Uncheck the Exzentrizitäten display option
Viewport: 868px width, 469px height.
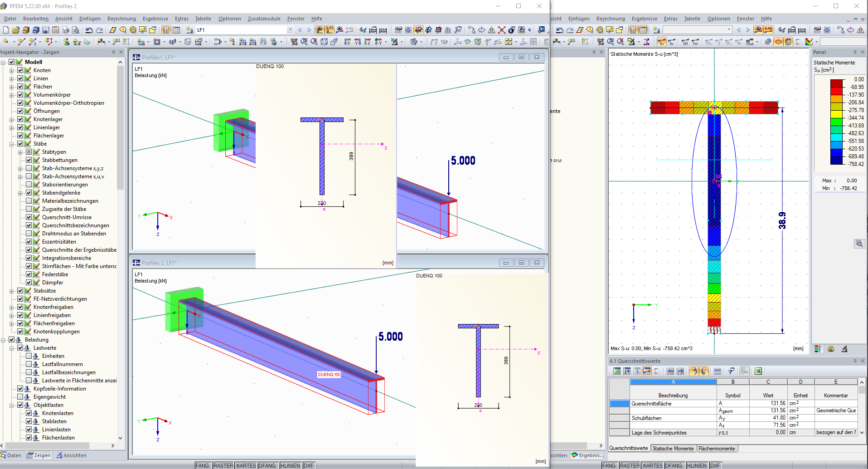click(29, 242)
